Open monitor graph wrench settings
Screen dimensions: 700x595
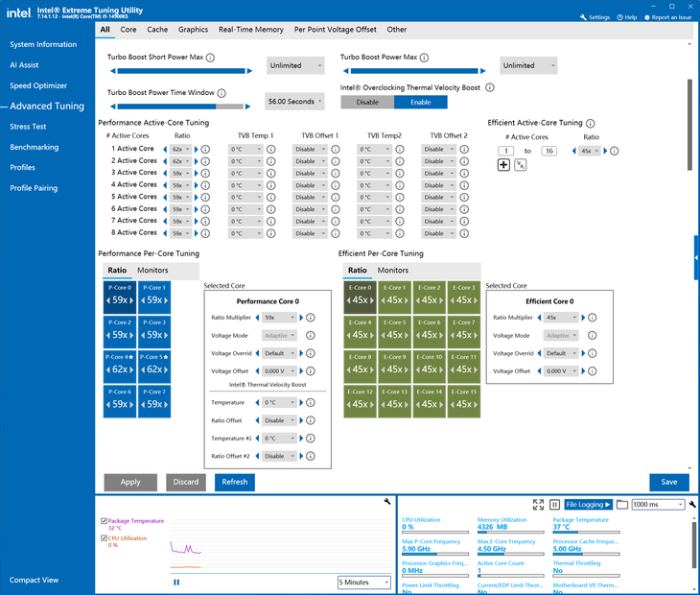point(387,502)
